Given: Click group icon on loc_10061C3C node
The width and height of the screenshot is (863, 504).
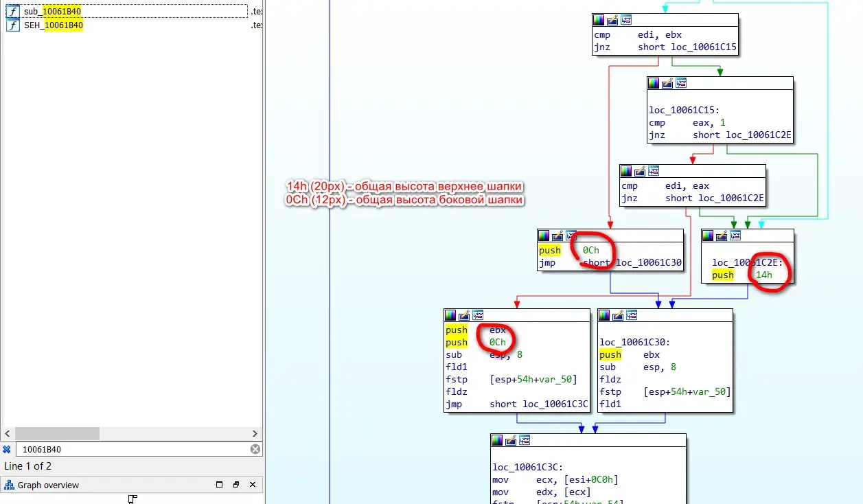Looking at the screenshot, I should pos(525,440).
